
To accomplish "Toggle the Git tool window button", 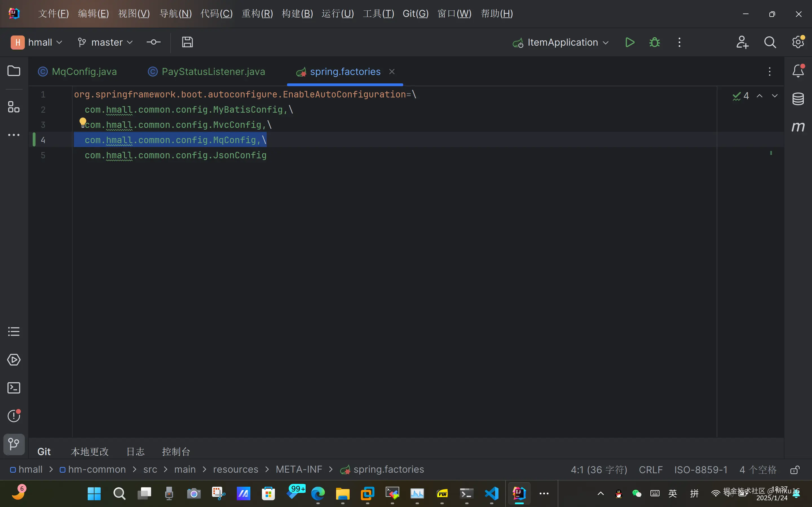I will click(x=14, y=444).
